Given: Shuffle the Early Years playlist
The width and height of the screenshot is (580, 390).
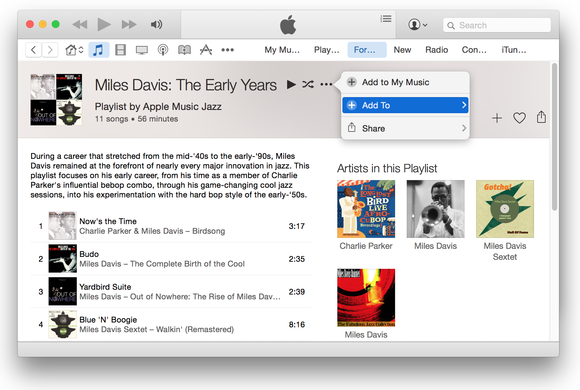Looking at the screenshot, I should point(308,85).
